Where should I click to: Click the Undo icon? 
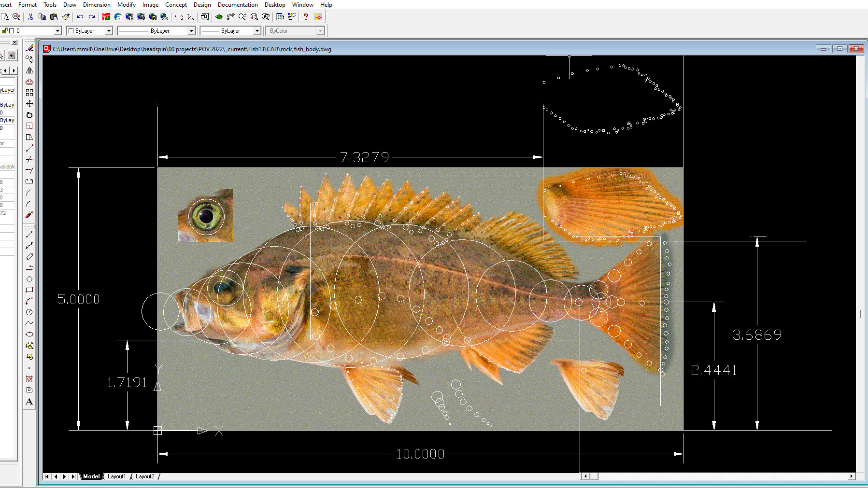click(x=80, y=17)
